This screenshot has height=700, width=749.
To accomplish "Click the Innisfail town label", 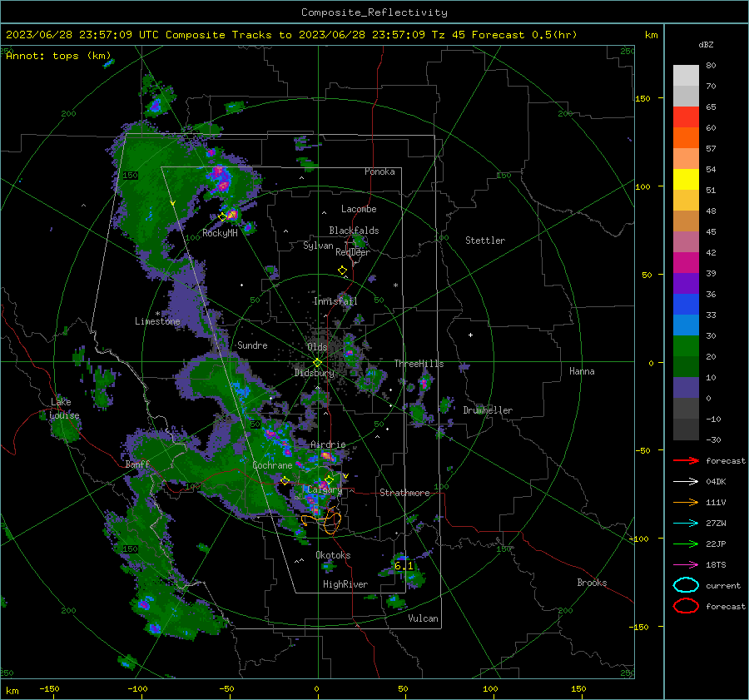I will [335, 301].
